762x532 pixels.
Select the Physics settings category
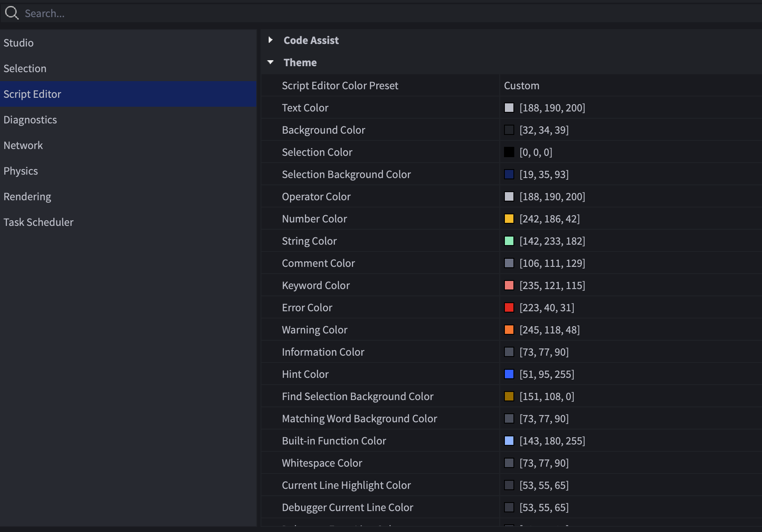click(x=21, y=171)
